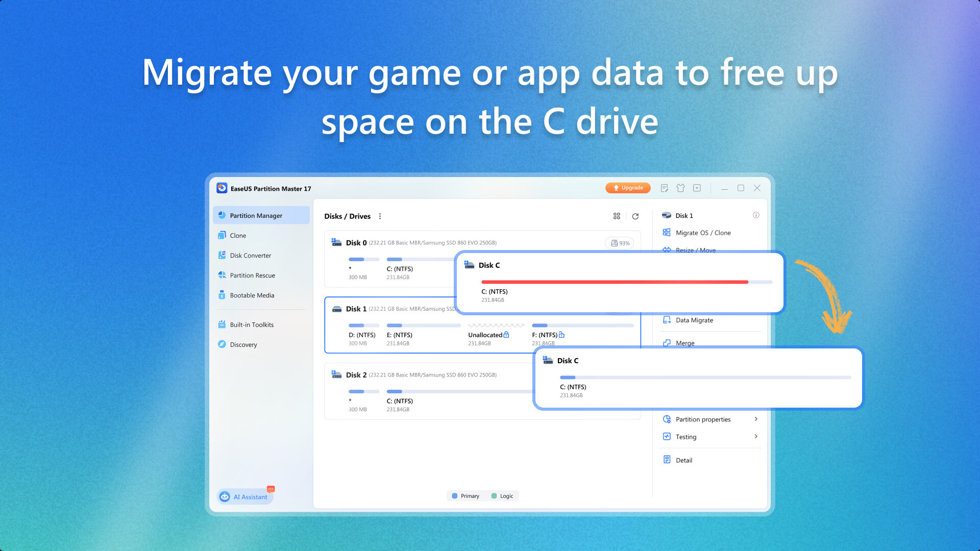Open the Clone tool

[238, 235]
